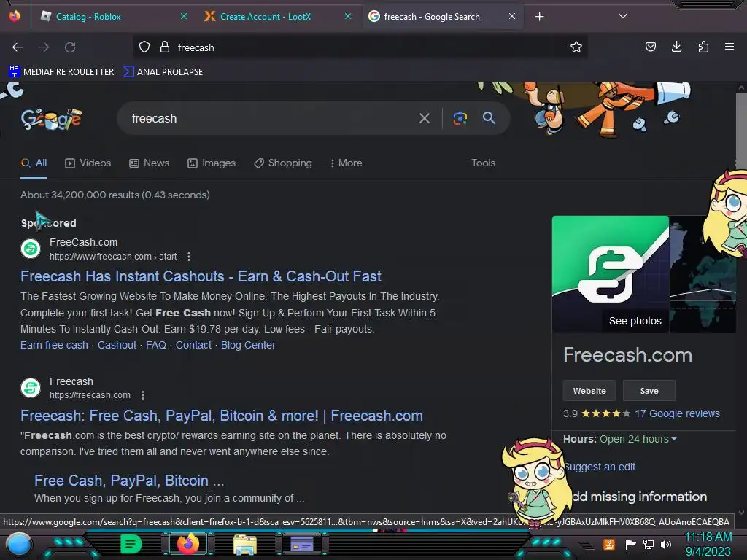Open options dots next to https://freecash.com
The height and width of the screenshot is (560, 747).
[143, 395]
